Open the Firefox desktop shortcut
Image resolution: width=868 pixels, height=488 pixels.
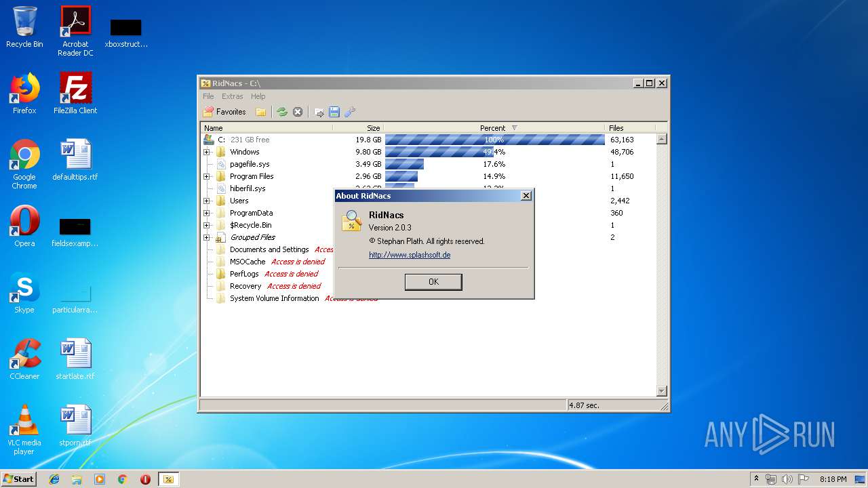[x=24, y=94]
